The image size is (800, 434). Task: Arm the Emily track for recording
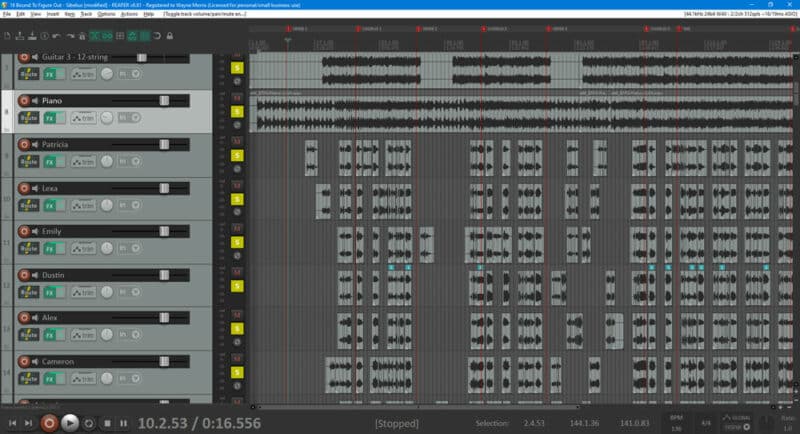(24, 231)
